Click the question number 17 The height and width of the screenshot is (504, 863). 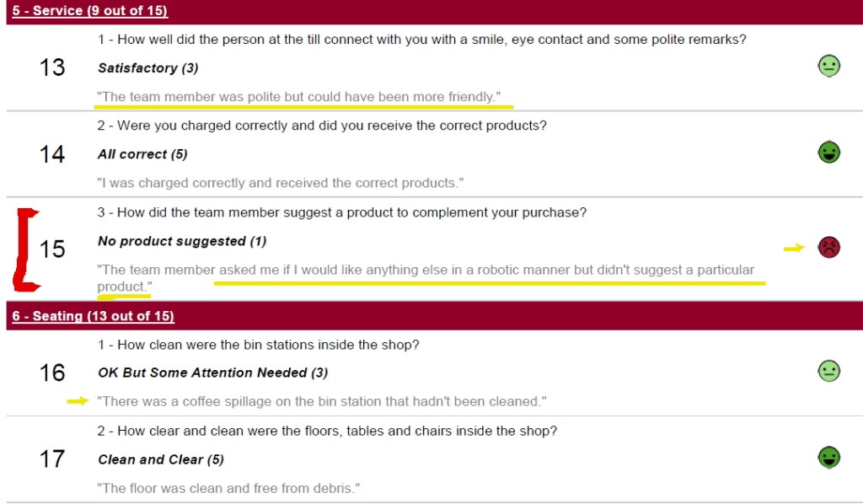pos(52,458)
